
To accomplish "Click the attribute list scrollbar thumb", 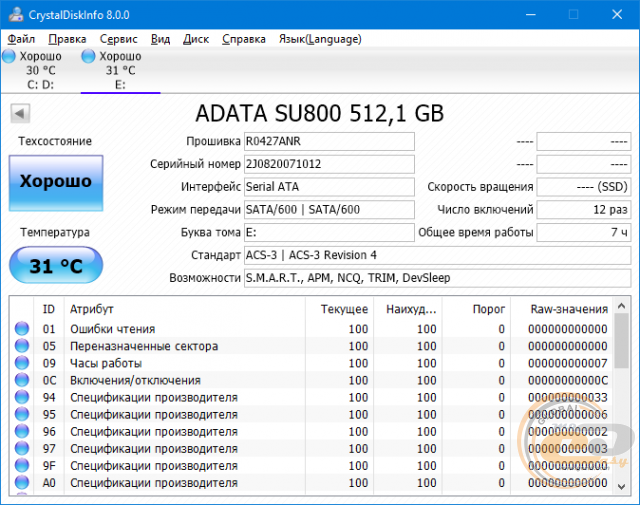I will pyautogui.click(x=622, y=341).
